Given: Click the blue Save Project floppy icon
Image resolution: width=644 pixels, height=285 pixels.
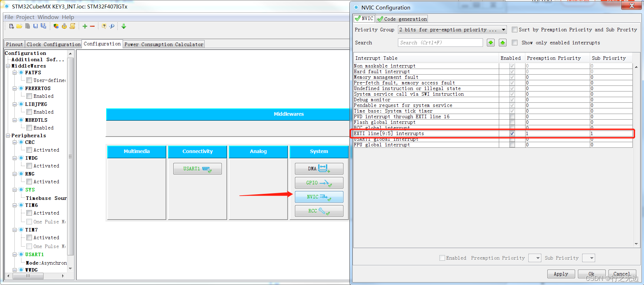Looking at the screenshot, I should [36, 26].
